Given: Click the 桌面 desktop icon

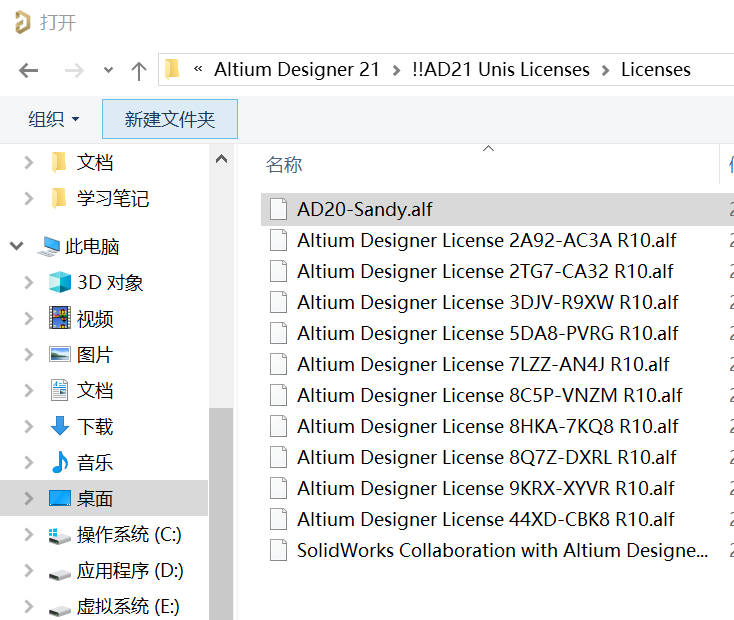Looking at the screenshot, I should [60, 498].
